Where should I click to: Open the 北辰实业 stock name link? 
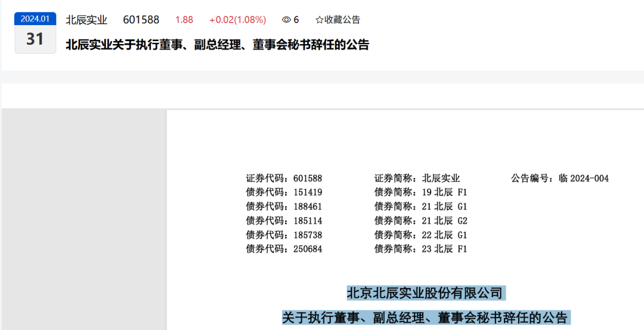click(x=86, y=20)
